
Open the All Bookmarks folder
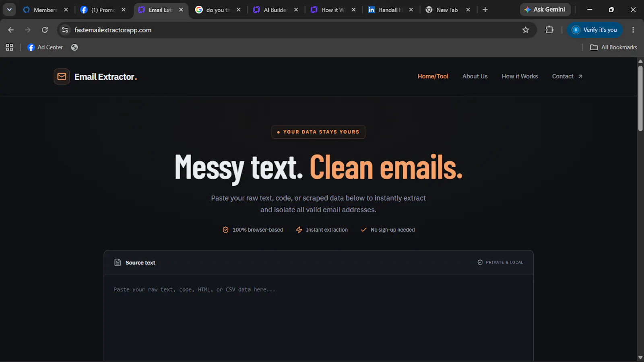tap(613, 47)
